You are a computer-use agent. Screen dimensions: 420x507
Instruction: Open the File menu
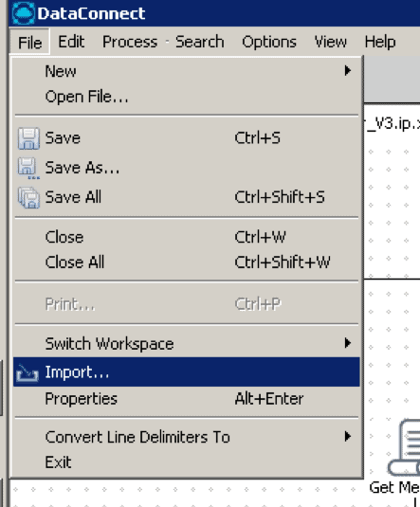pyautogui.click(x=29, y=42)
